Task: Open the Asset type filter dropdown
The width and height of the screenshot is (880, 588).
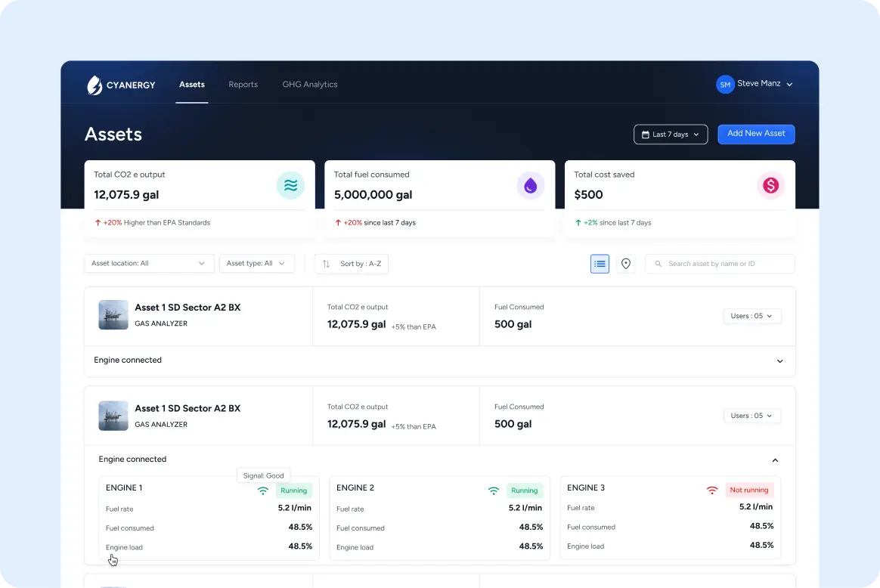Action: click(256, 263)
